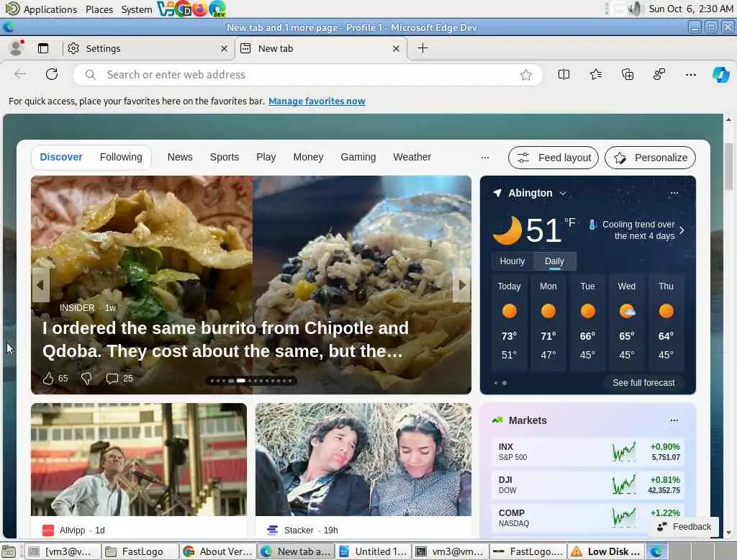This screenshot has width=737, height=560.
Task: Open Markets card more options ellipsis
Action: [674, 420]
